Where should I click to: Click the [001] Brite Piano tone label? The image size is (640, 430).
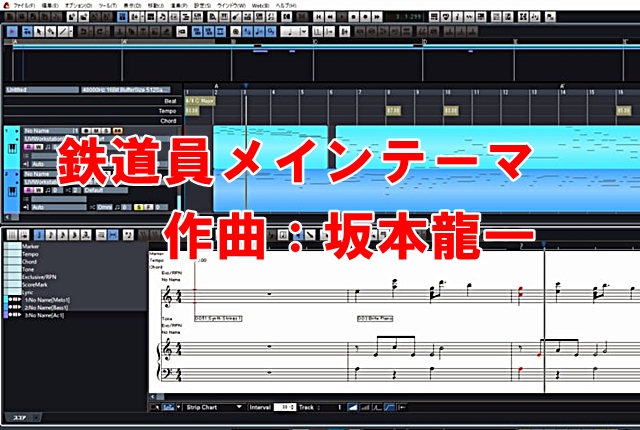pyautogui.click(x=375, y=318)
